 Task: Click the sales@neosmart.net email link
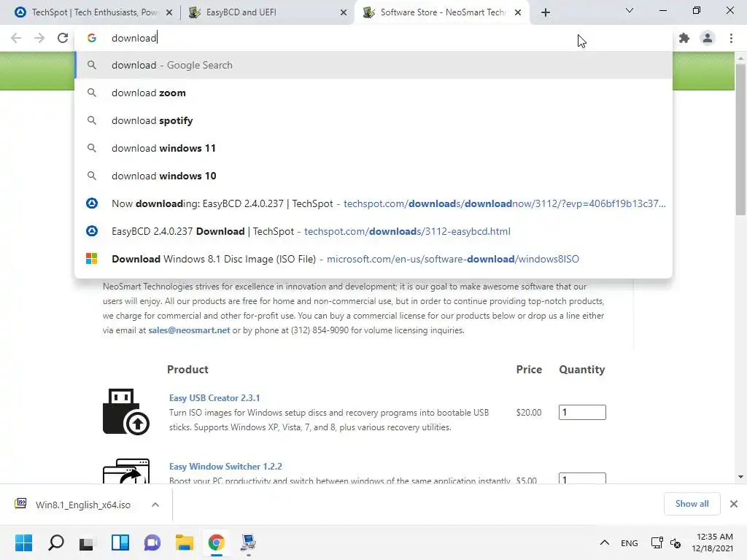[x=189, y=330]
